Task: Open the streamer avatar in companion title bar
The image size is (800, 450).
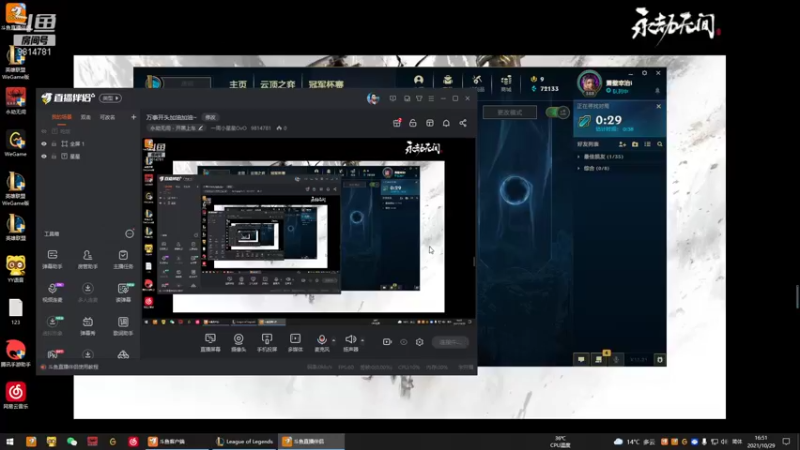Action: point(373,98)
